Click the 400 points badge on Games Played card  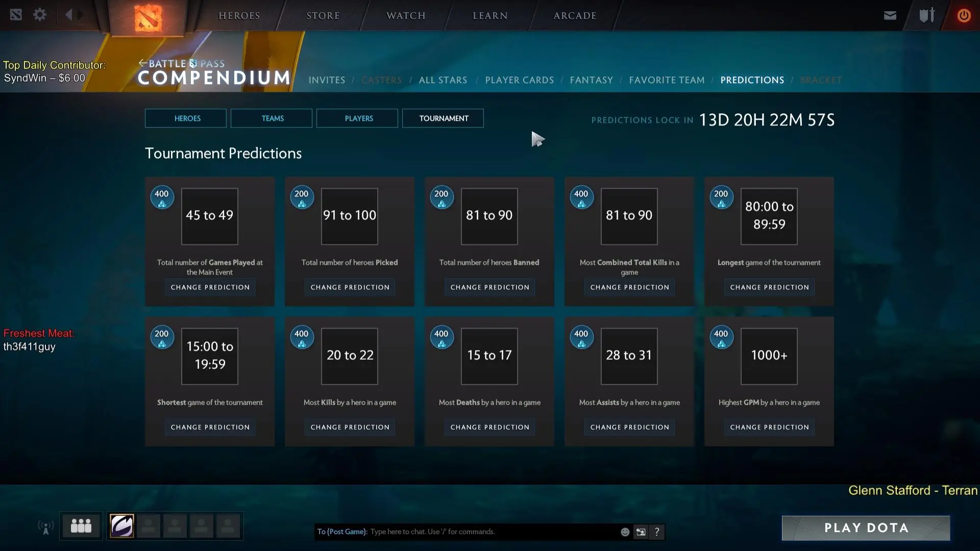(x=162, y=197)
